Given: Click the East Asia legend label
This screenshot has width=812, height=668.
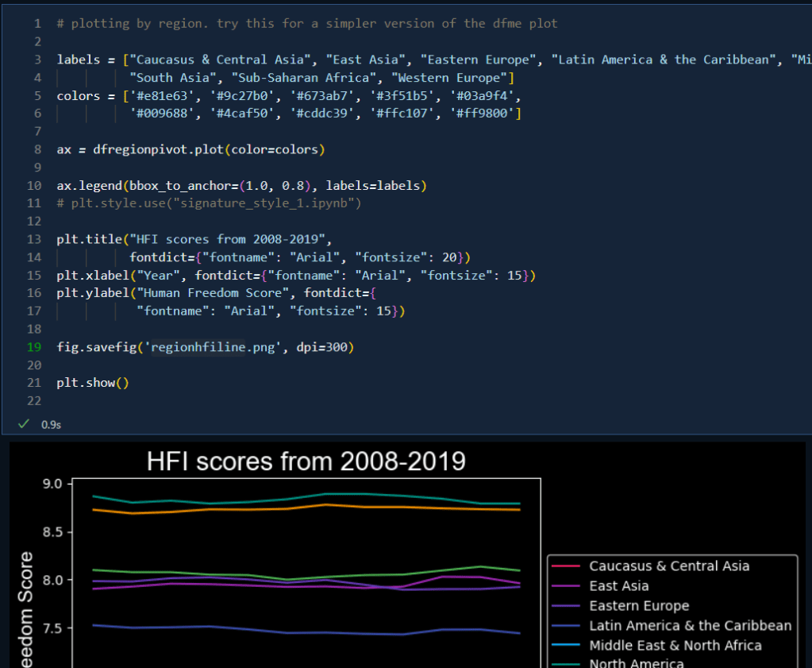Looking at the screenshot, I should coord(618,586).
